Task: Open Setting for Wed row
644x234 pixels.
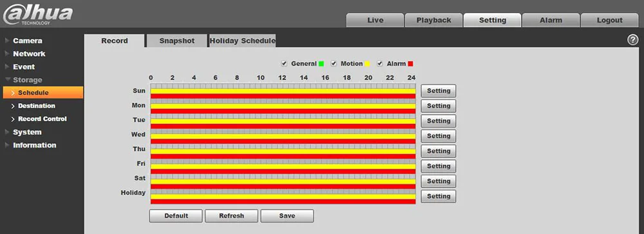Action: point(438,136)
